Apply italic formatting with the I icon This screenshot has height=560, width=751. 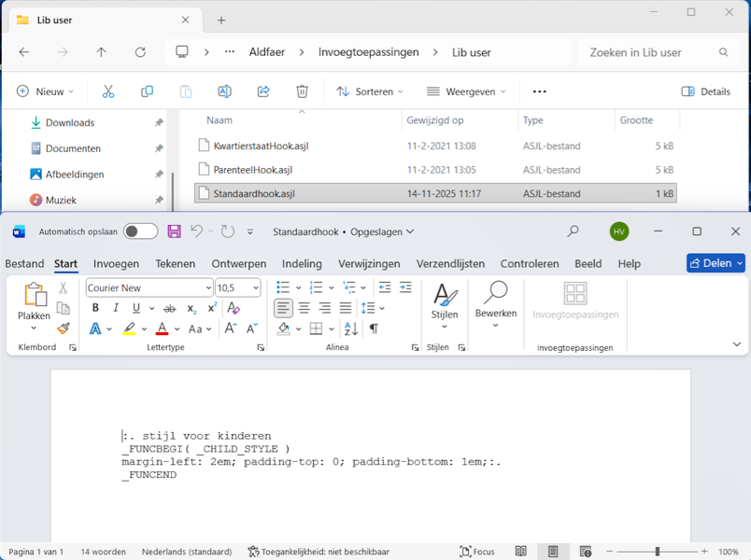(x=116, y=308)
